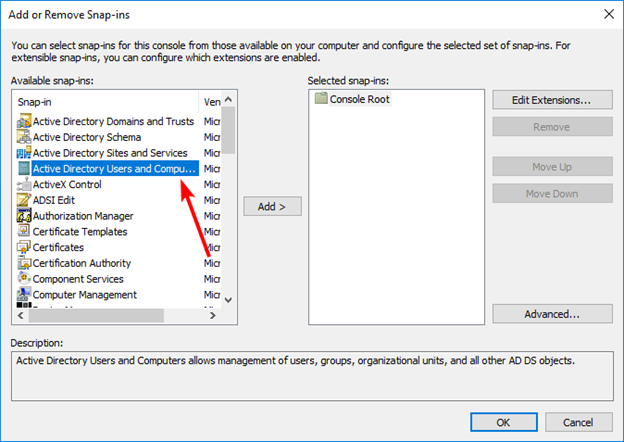Screen dimensions: 624x442
Task: Pick the ADSI Edit snap-in icon
Action: 24,200
